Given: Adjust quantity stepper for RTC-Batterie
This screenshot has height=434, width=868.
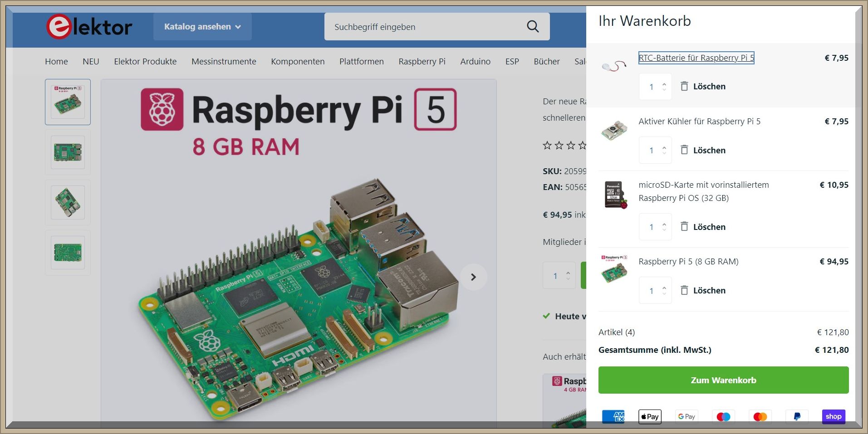Looking at the screenshot, I should pyautogui.click(x=664, y=87).
